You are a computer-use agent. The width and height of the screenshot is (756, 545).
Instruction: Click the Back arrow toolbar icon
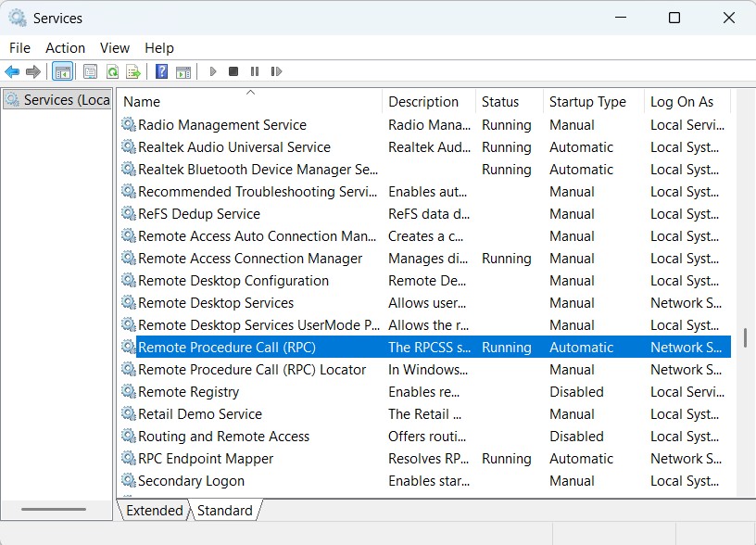coord(12,72)
